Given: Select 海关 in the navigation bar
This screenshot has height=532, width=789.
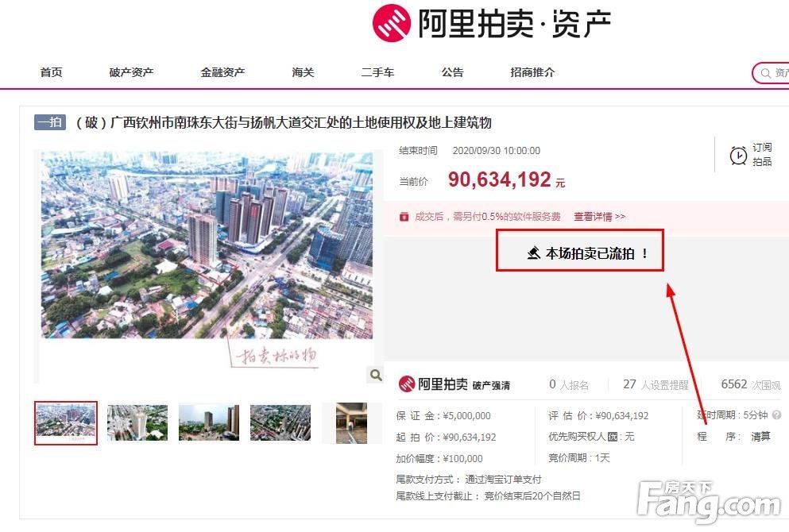Looking at the screenshot, I should 303,72.
